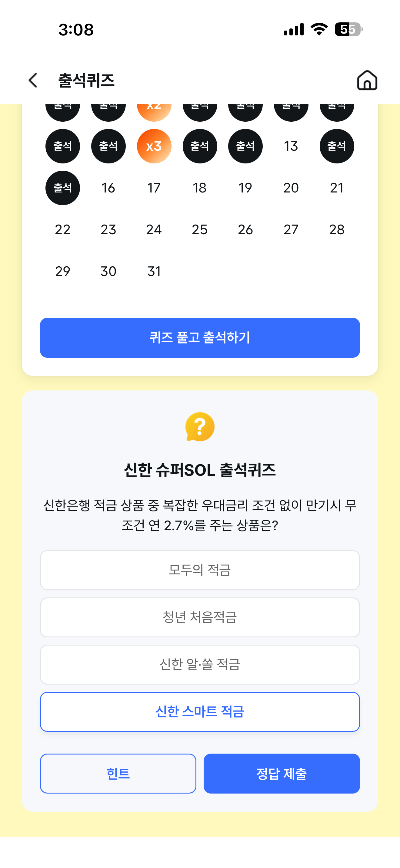
Task: Tap the battery indicator in status bar
Action: coord(348,29)
